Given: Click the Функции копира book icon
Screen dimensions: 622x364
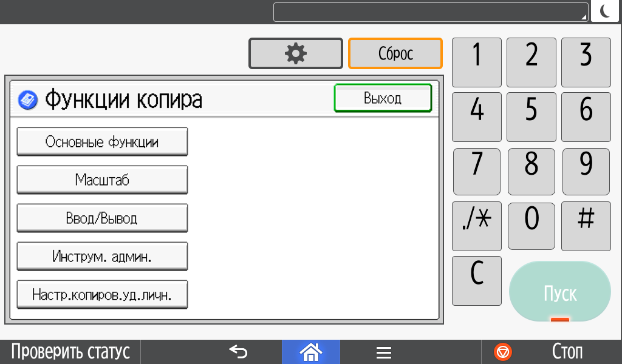Looking at the screenshot, I should (x=28, y=100).
